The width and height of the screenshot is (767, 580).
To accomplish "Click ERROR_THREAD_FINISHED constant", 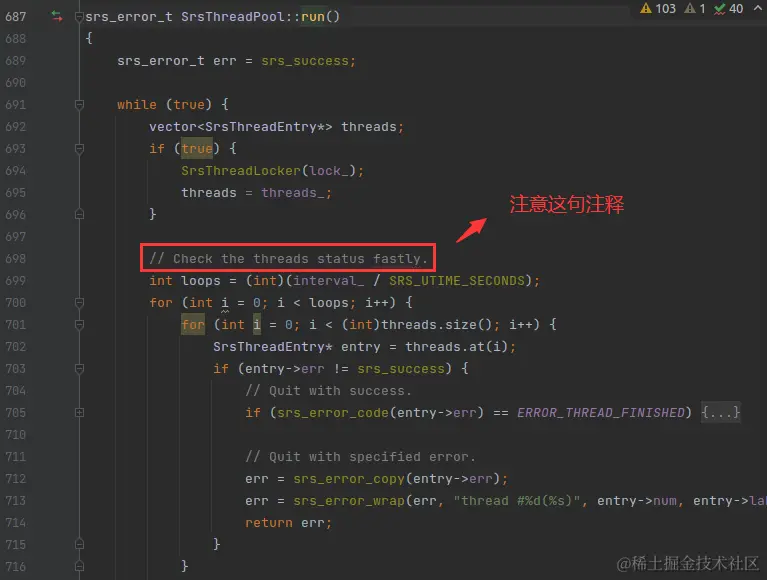I will coord(601,413).
